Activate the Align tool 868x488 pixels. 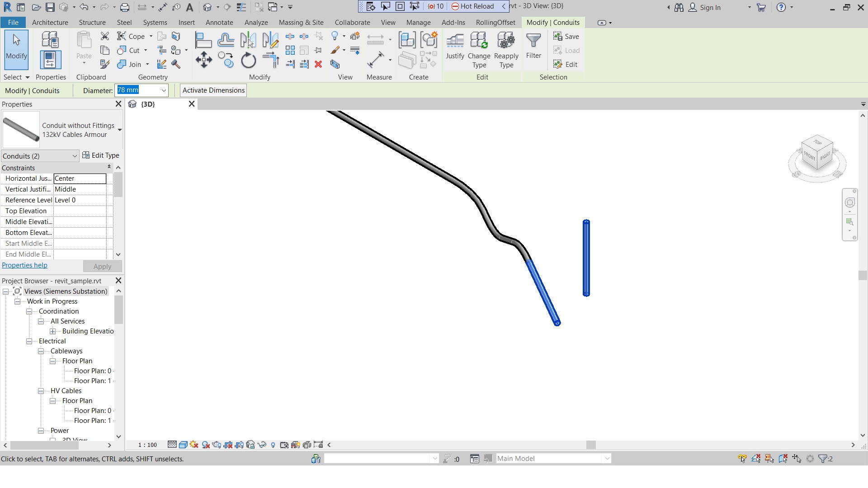(x=203, y=40)
